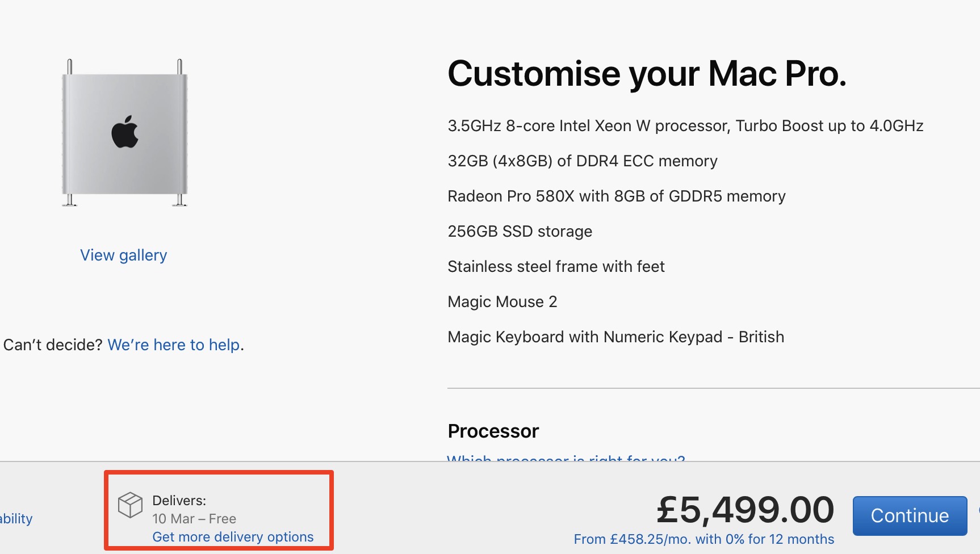The width and height of the screenshot is (980, 554).
Task: Click the 32GB DDR4 ECC memory line
Action: (583, 161)
